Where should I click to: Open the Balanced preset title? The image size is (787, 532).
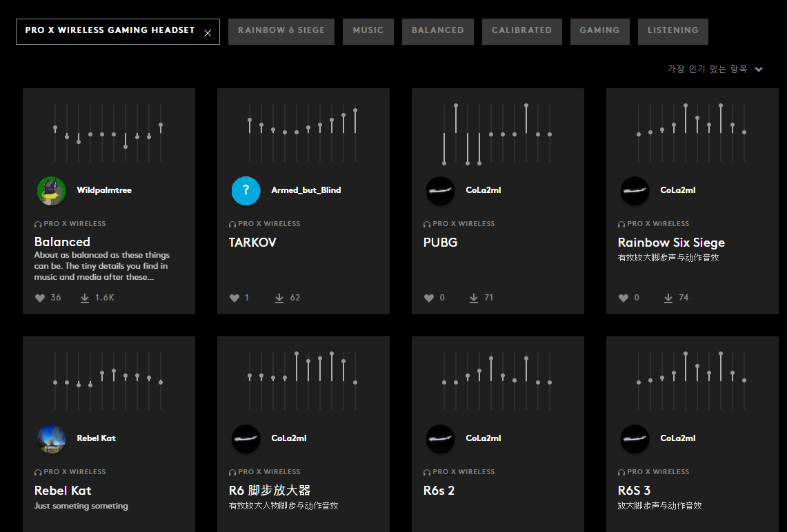click(x=62, y=242)
